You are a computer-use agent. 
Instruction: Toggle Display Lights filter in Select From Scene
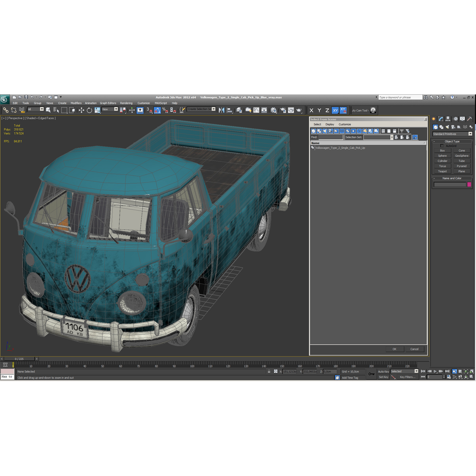(x=325, y=131)
